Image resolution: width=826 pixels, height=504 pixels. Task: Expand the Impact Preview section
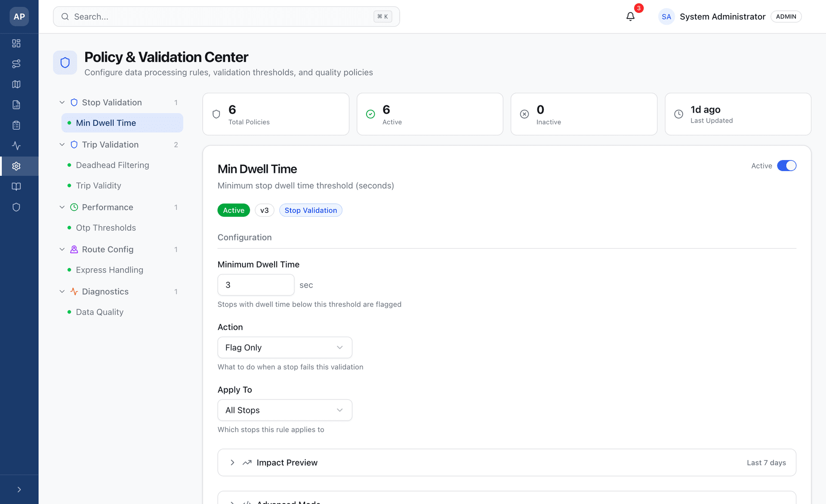tap(507, 463)
